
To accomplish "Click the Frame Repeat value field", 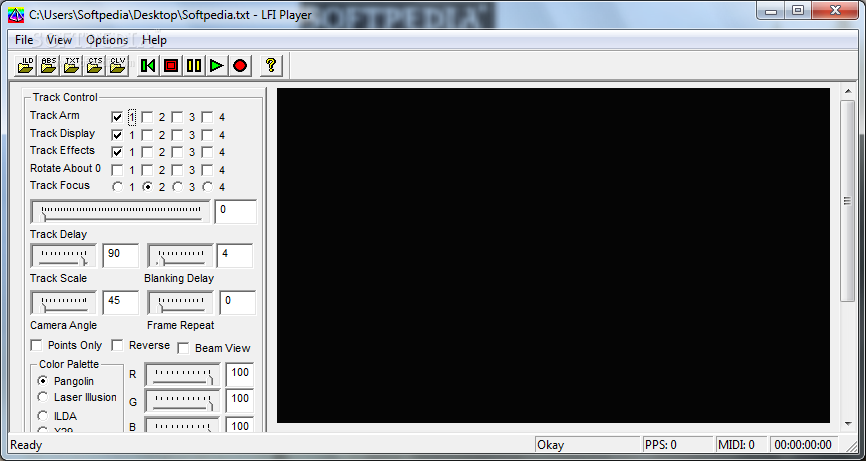I will tap(238, 303).
